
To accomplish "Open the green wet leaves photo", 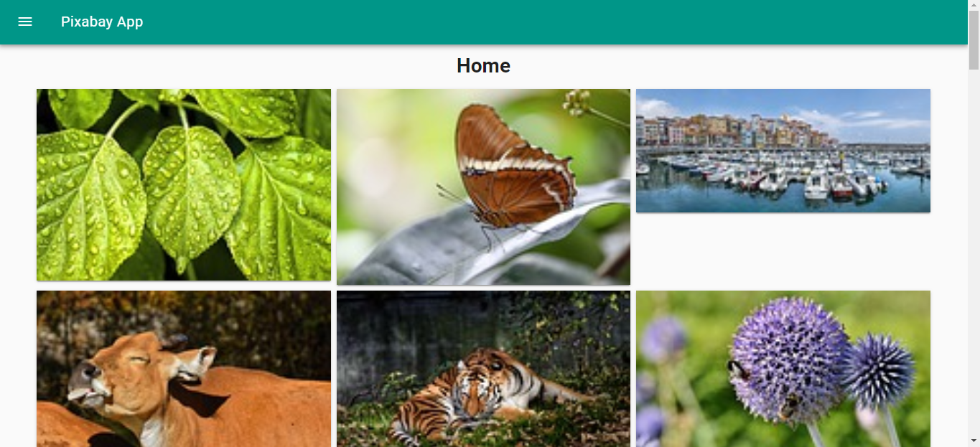I will coord(184,184).
